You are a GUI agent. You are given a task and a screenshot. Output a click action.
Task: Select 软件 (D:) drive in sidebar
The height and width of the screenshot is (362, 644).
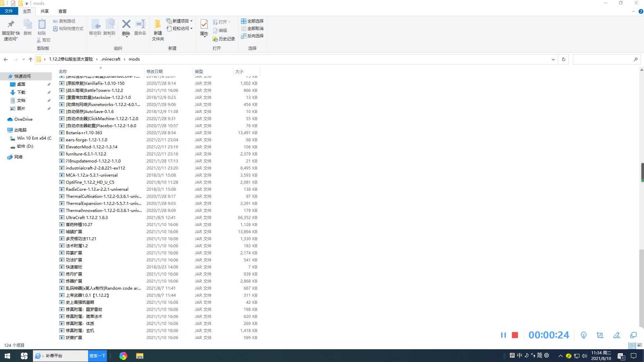tap(25, 146)
